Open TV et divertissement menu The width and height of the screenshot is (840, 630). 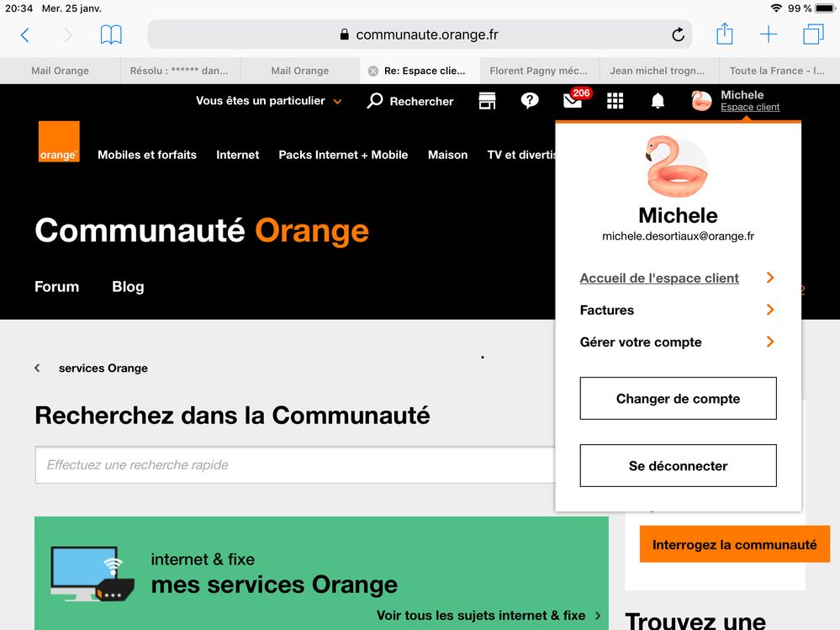[521, 155]
